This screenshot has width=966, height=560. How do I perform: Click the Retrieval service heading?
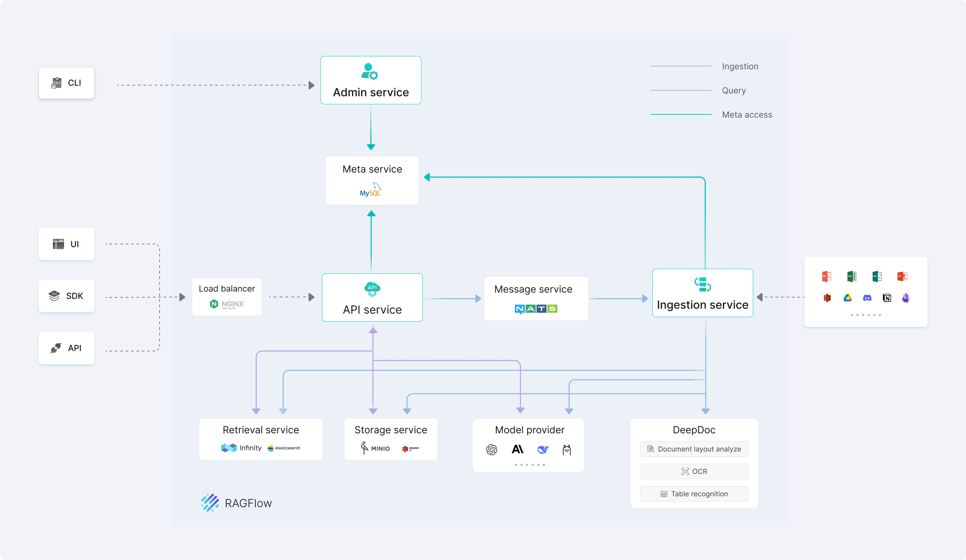point(261,430)
